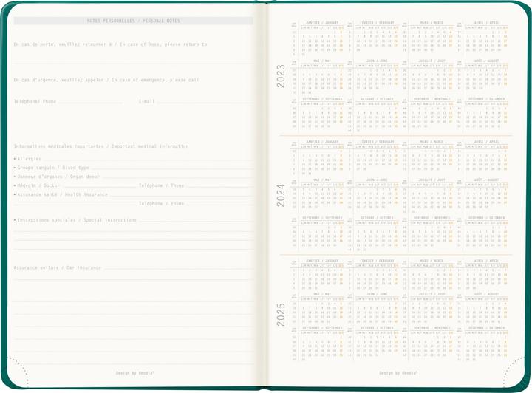
Task: Click "Groupe sanguin / Blood type" label
Action: coord(52,168)
